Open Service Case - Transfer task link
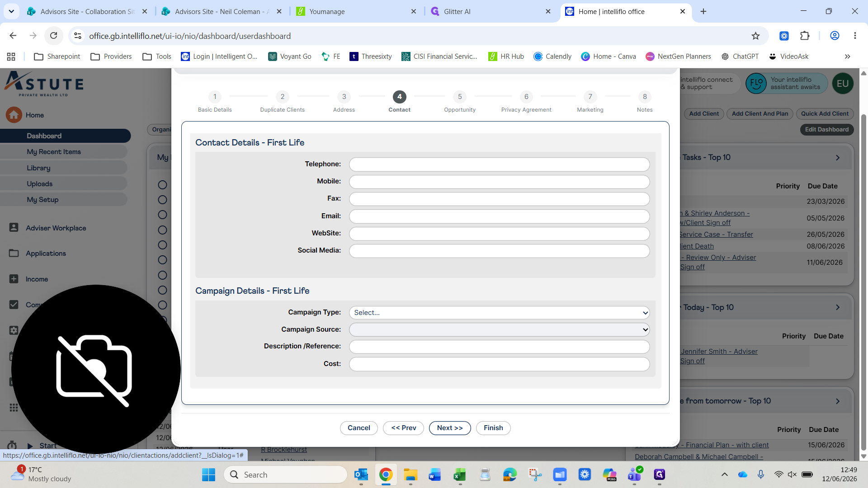The height and width of the screenshot is (488, 868). [x=716, y=234]
